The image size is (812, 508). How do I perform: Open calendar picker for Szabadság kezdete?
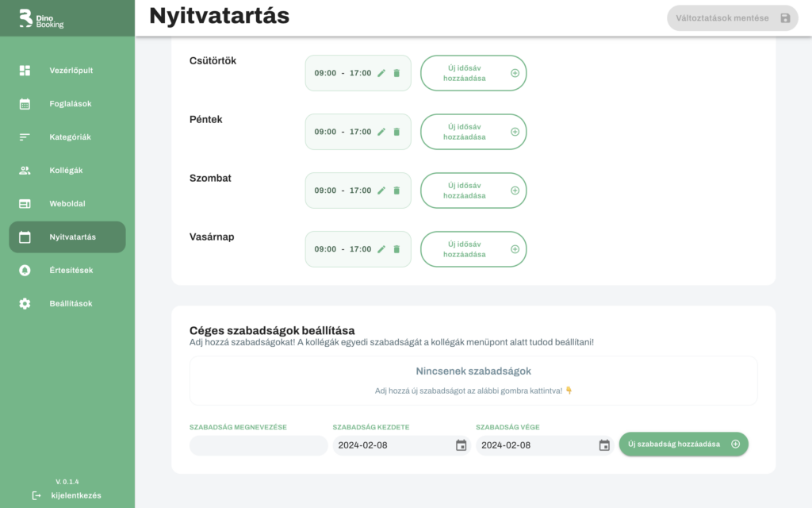[x=461, y=445]
